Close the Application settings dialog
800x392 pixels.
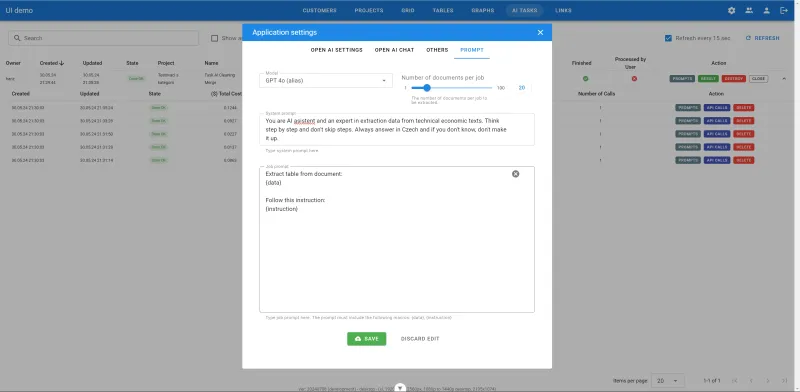(x=540, y=32)
